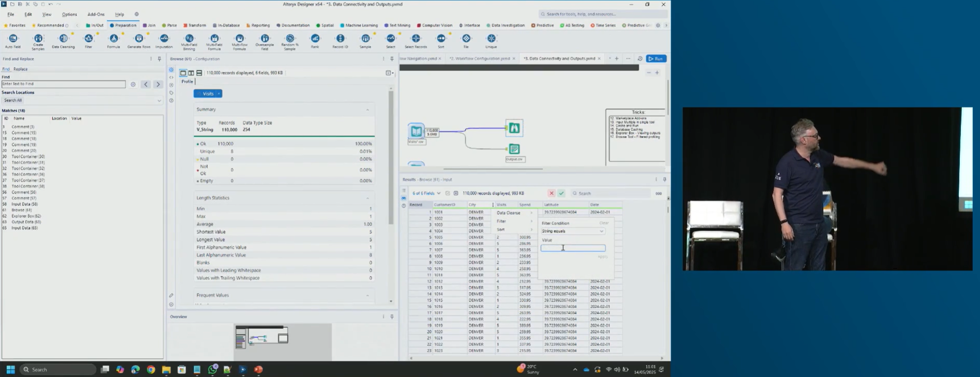This screenshot has width=980, height=377.
Task: Go to the next find match arrow
Action: tap(158, 84)
